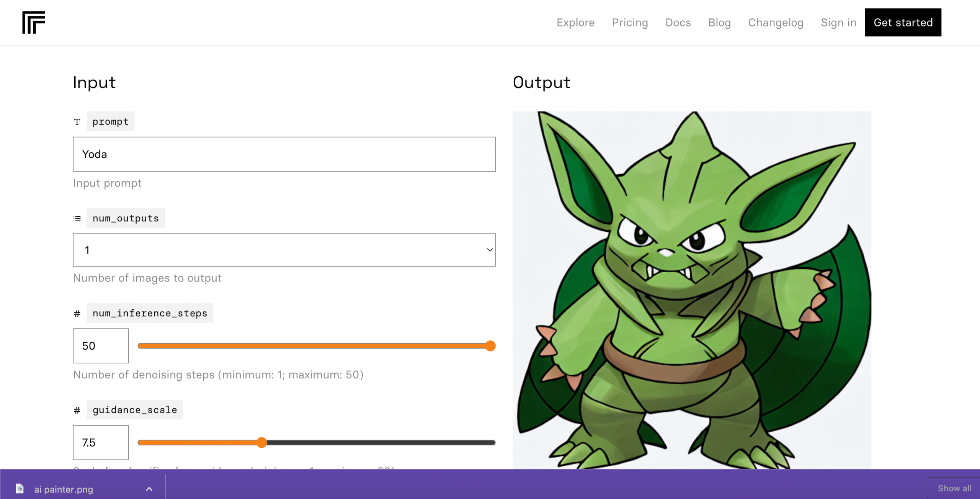Click the guidance_scale slider handle
This screenshot has height=499, width=980.
(261, 442)
